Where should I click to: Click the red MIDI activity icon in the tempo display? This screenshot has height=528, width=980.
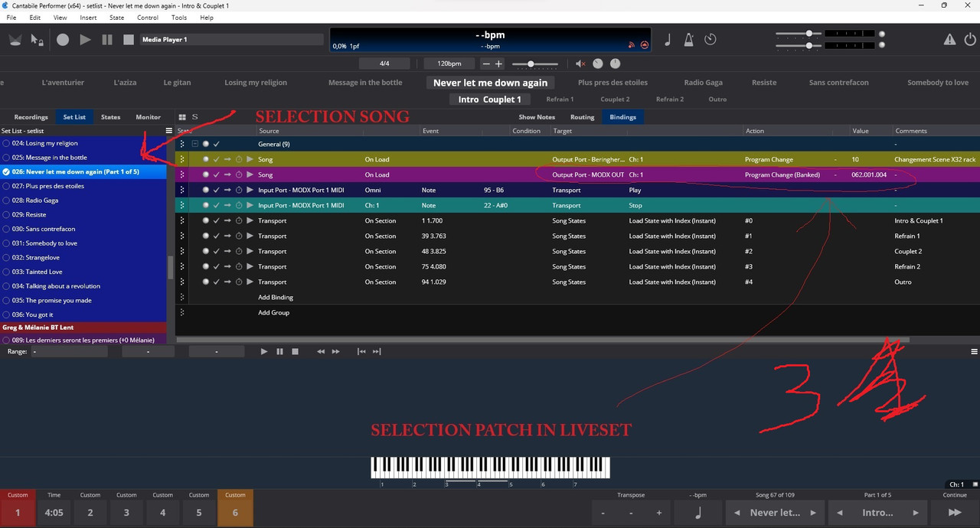pos(645,45)
